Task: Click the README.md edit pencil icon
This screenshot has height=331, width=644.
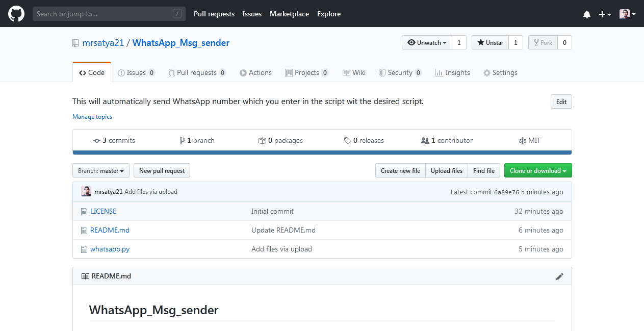Action: coord(560,276)
